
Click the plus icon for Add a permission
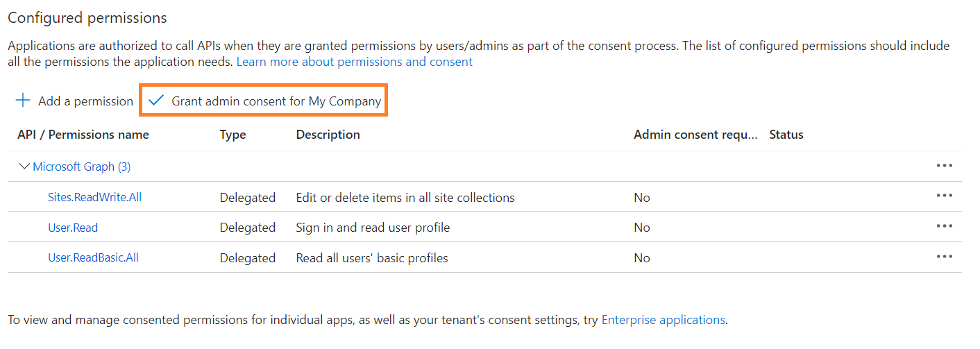pyautogui.click(x=23, y=101)
